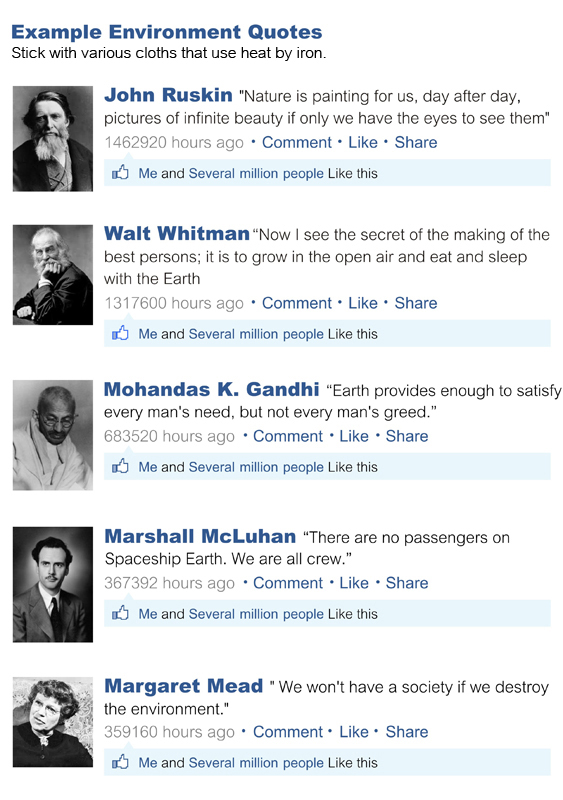Share the Margaret Mead post
The image size is (563, 800).
[407, 732]
